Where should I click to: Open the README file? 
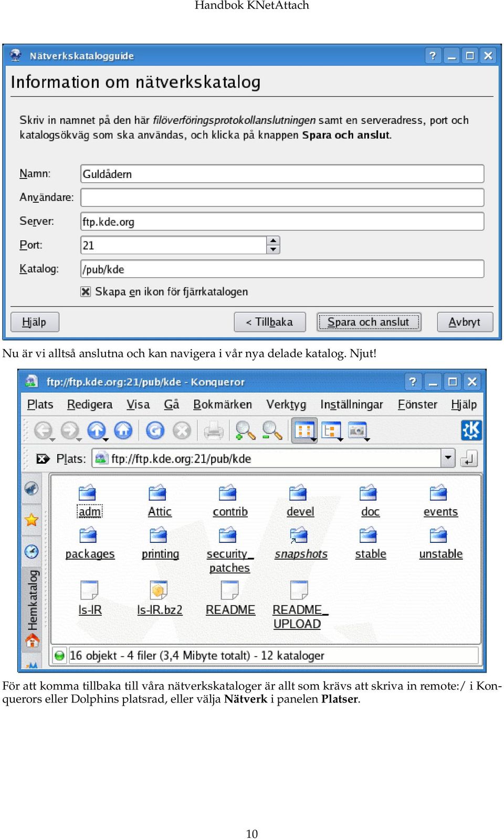click(230, 598)
